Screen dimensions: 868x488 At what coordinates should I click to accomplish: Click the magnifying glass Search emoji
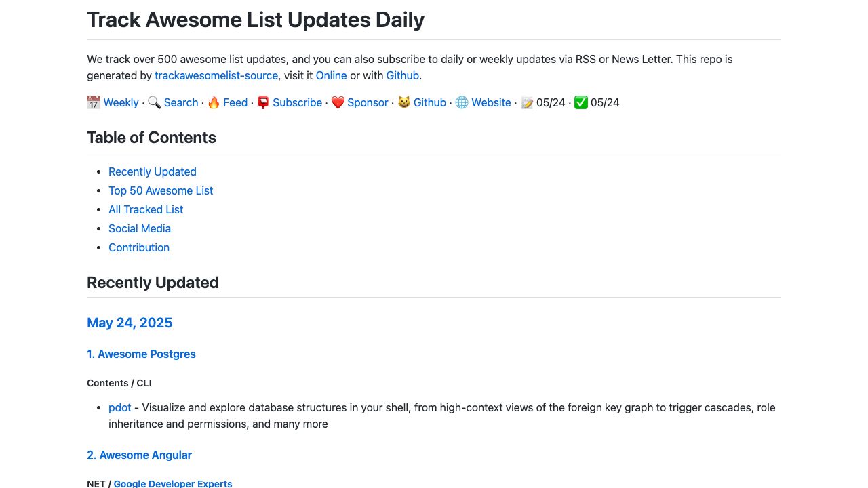tap(154, 102)
